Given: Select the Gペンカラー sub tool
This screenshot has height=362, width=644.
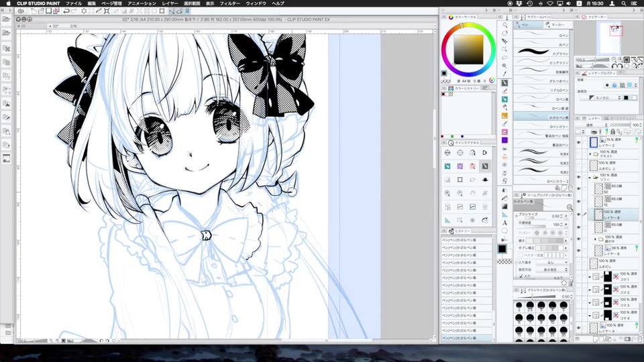Looking at the screenshot, I should (541, 127).
